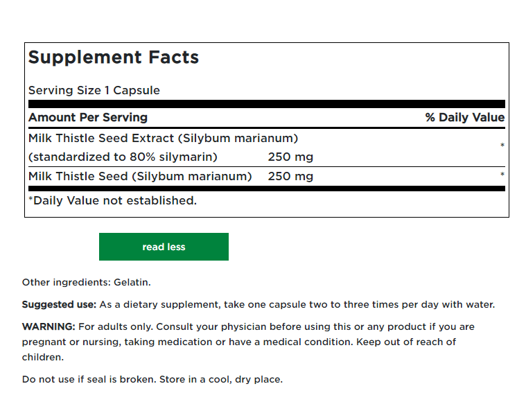
Task: Click the bold "WARNING:" label
Action: (49, 326)
